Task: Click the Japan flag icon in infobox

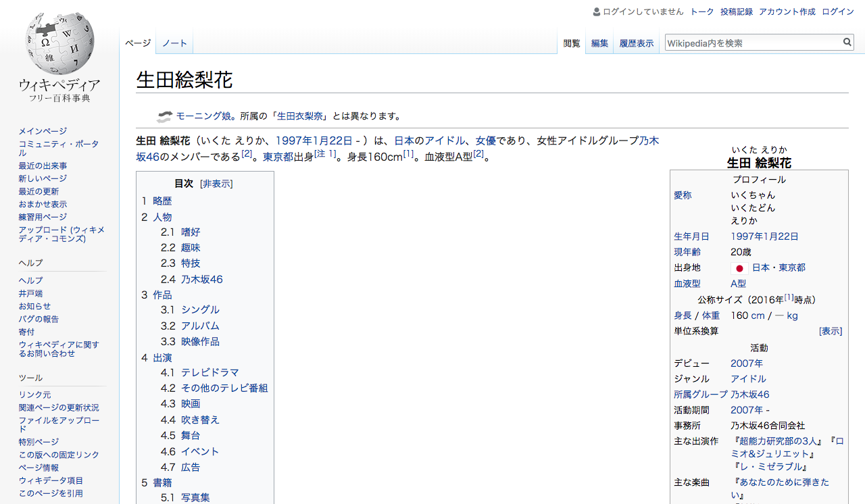Action: 739,268
